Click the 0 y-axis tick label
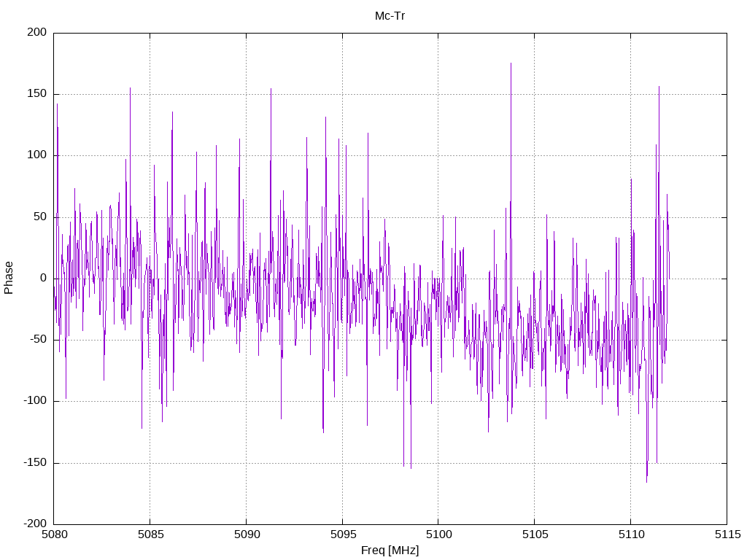747x560 pixels. point(43,278)
